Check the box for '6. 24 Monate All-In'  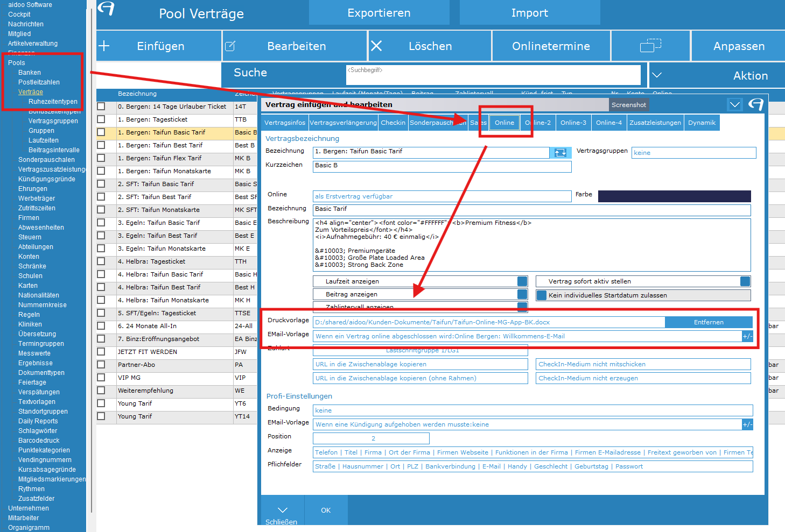(101, 326)
